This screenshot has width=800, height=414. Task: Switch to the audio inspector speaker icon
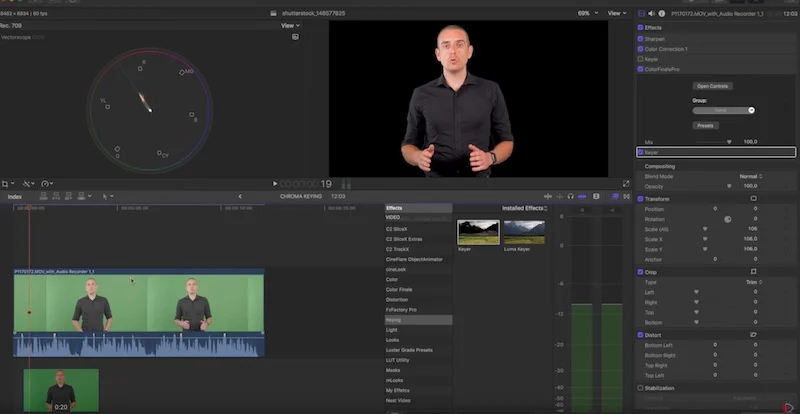(651, 14)
